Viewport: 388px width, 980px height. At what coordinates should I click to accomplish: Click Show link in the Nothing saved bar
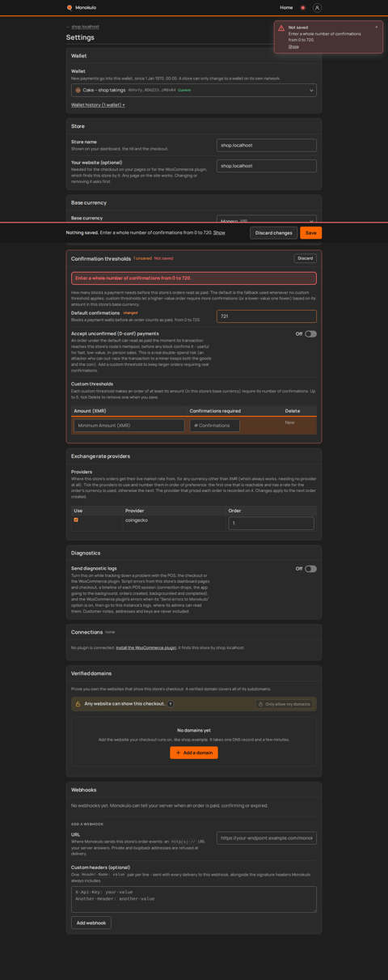click(x=219, y=232)
